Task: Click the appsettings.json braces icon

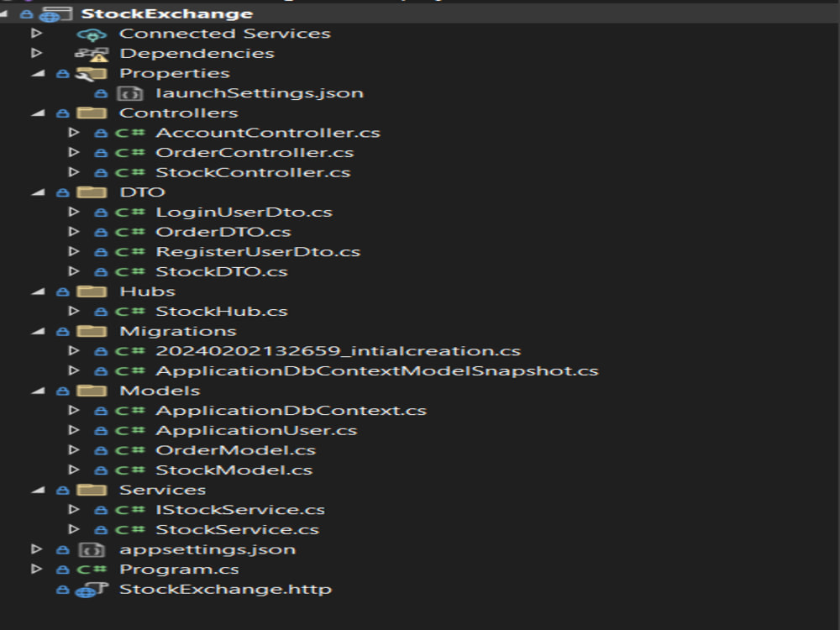Action: point(91,550)
